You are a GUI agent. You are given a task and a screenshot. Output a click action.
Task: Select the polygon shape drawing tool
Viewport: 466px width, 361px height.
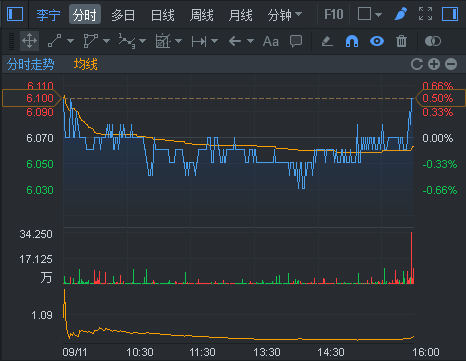pos(90,41)
